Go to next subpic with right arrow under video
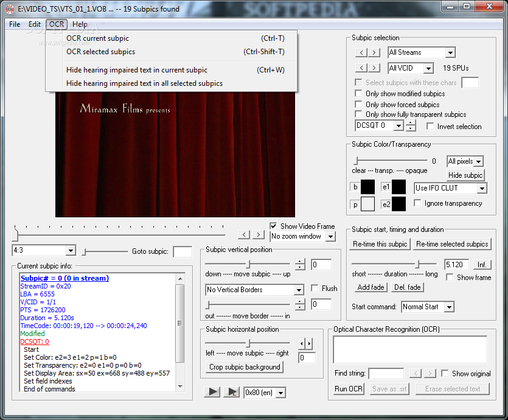The height and width of the screenshot is (420, 508). tap(258, 234)
